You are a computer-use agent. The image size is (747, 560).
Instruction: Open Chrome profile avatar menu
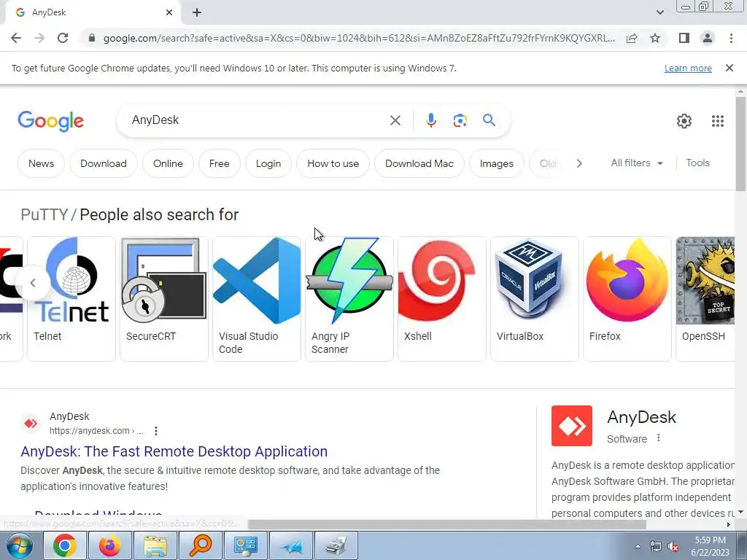pos(708,38)
